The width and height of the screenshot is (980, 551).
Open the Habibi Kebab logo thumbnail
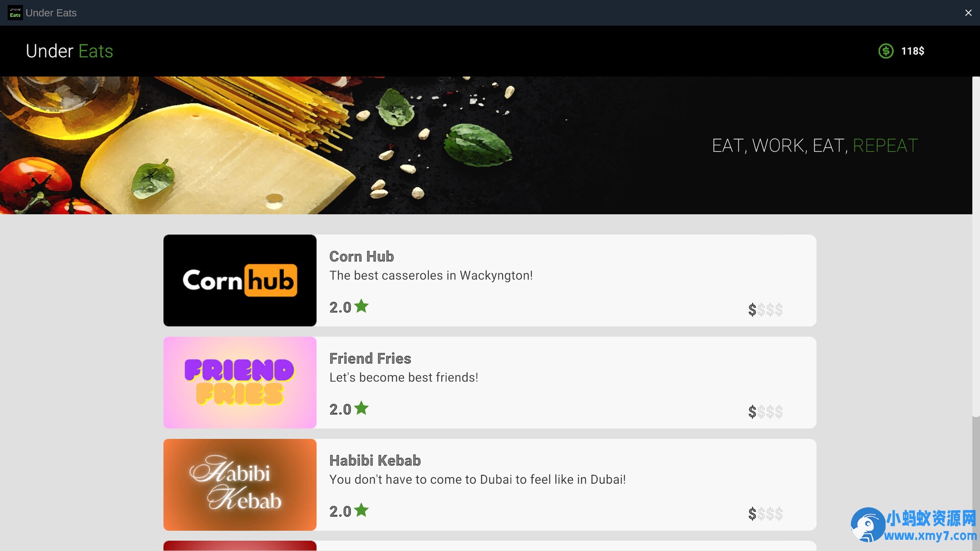(240, 485)
